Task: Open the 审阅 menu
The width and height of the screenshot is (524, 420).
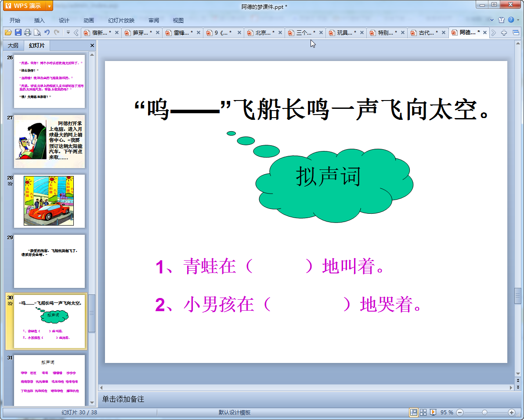Action: [x=154, y=20]
